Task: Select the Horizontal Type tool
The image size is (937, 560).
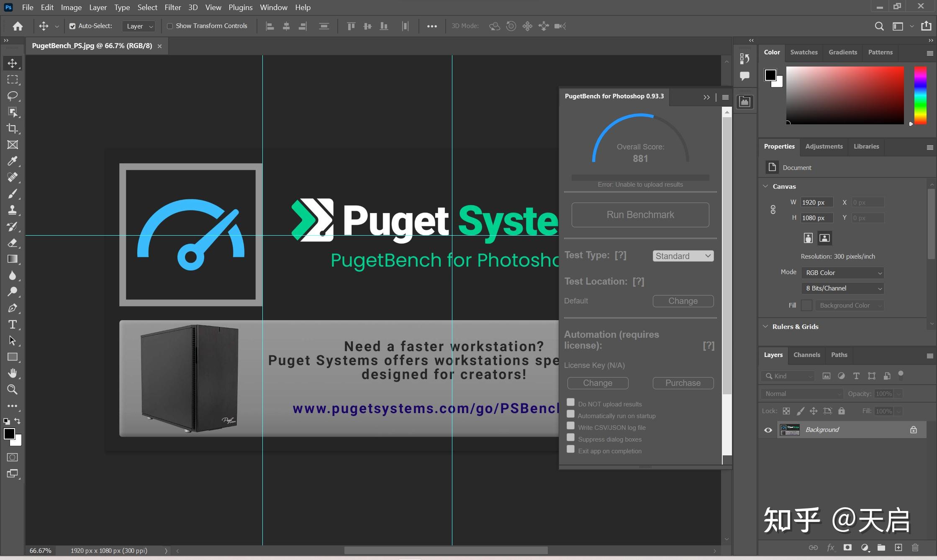Action: tap(13, 324)
